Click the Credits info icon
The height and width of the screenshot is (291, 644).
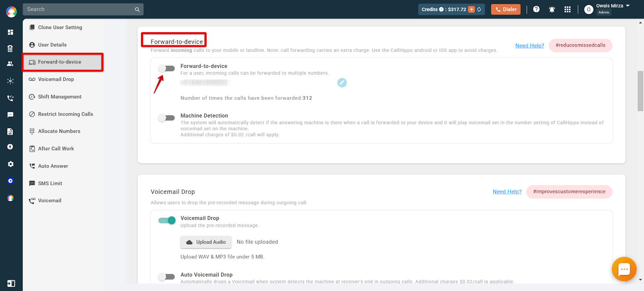pos(441,9)
